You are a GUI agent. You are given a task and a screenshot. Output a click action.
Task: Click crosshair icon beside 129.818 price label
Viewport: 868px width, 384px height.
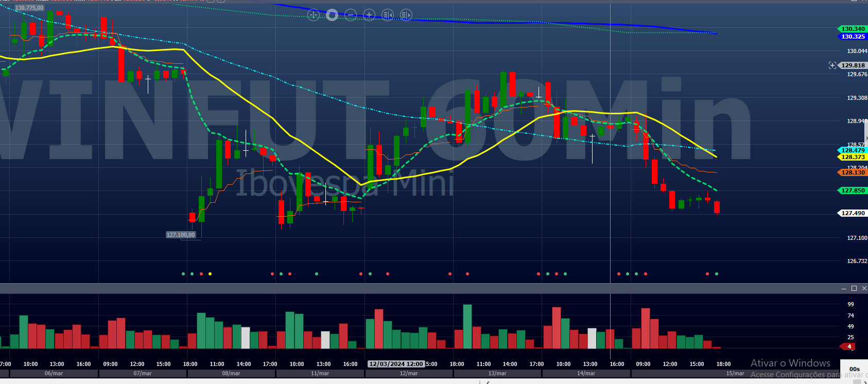(832, 65)
